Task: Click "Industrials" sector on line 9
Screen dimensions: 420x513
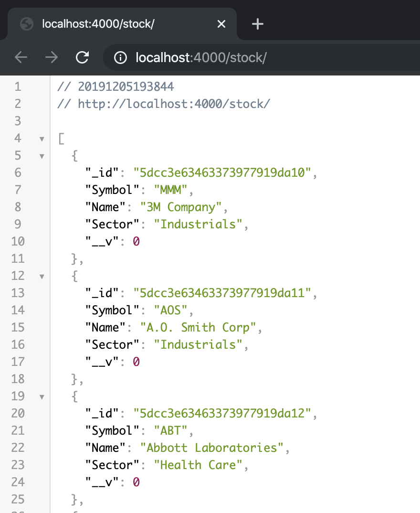Action: [198, 224]
